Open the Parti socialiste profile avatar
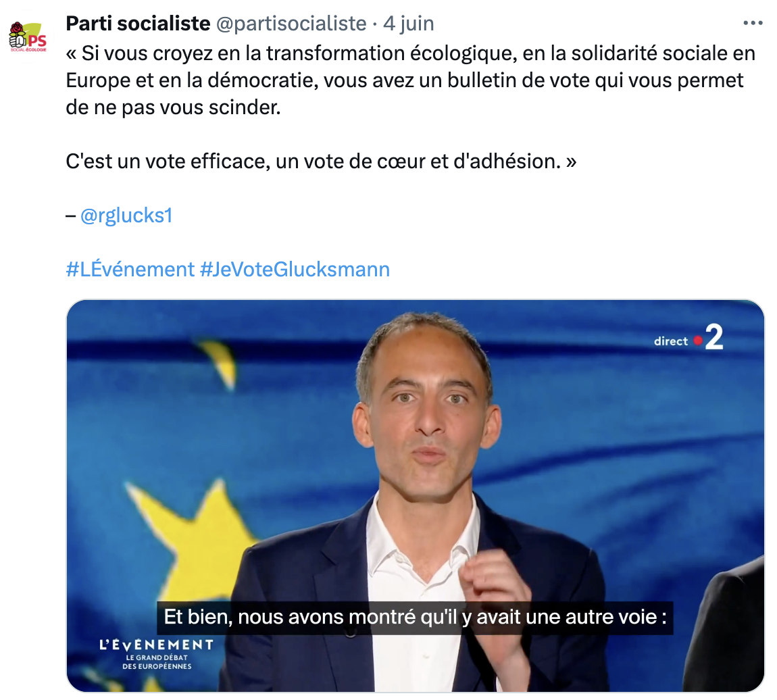 [29, 38]
